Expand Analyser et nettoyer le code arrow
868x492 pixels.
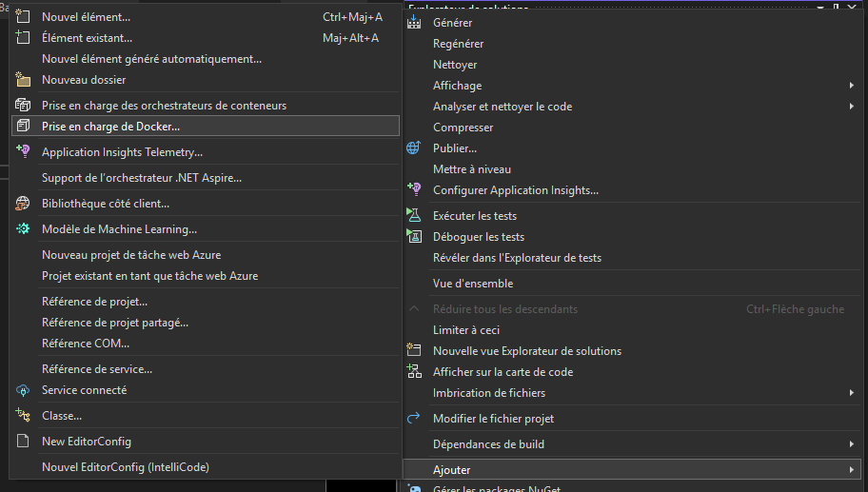pyautogui.click(x=852, y=107)
